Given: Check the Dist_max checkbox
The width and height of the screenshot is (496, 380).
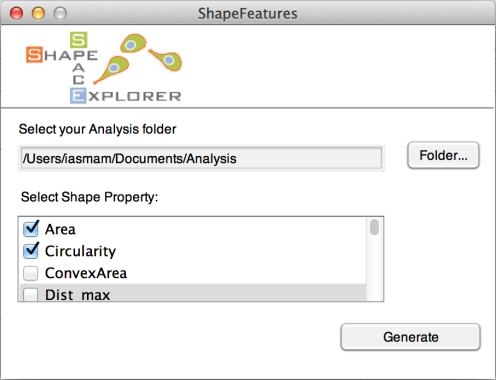Looking at the screenshot, I should [x=31, y=295].
